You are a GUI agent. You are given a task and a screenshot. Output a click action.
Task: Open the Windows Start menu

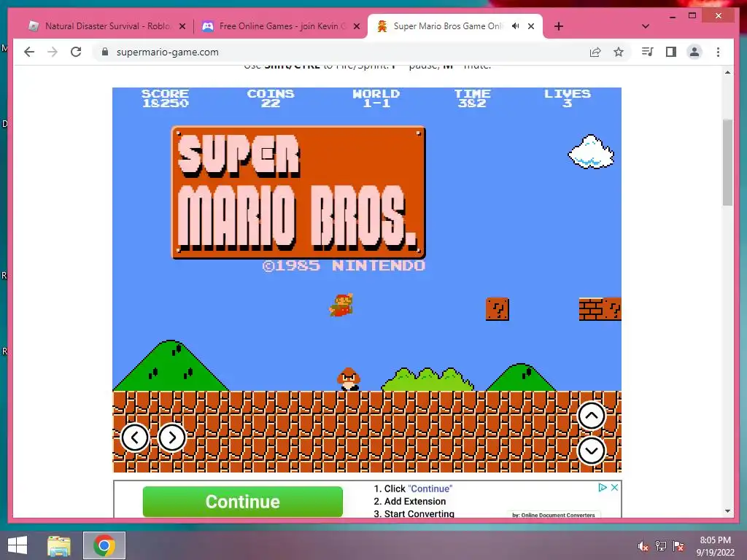[x=18, y=545]
